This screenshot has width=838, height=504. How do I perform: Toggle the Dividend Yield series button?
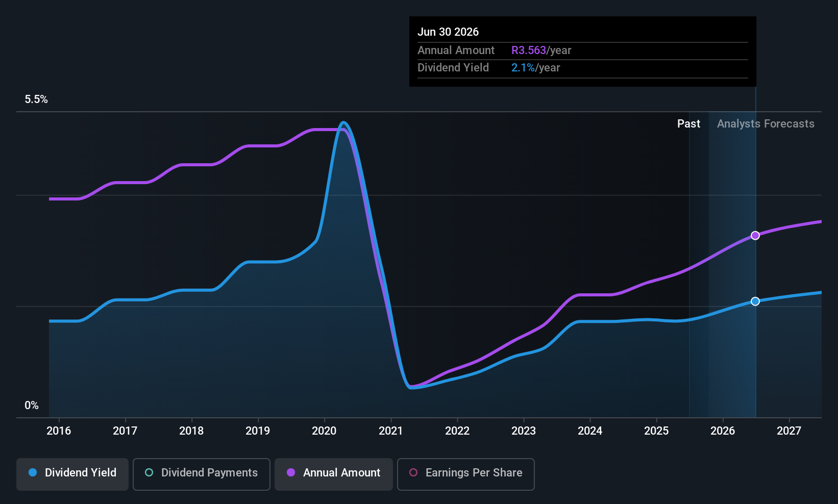(x=72, y=474)
